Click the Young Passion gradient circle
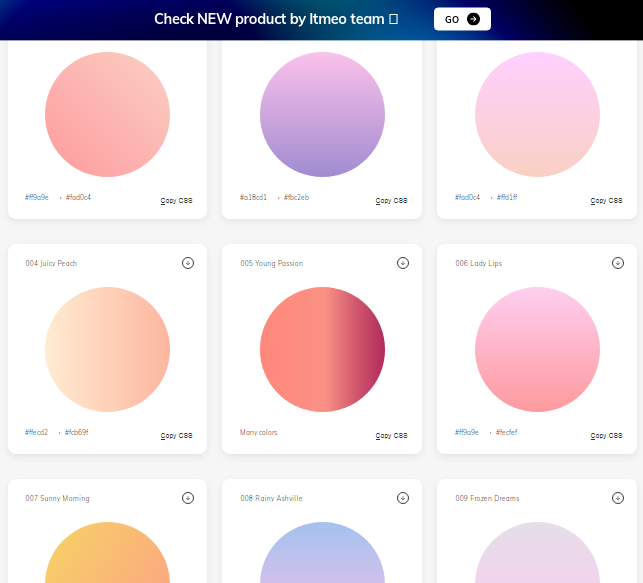643x583 pixels. coord(322,349)
